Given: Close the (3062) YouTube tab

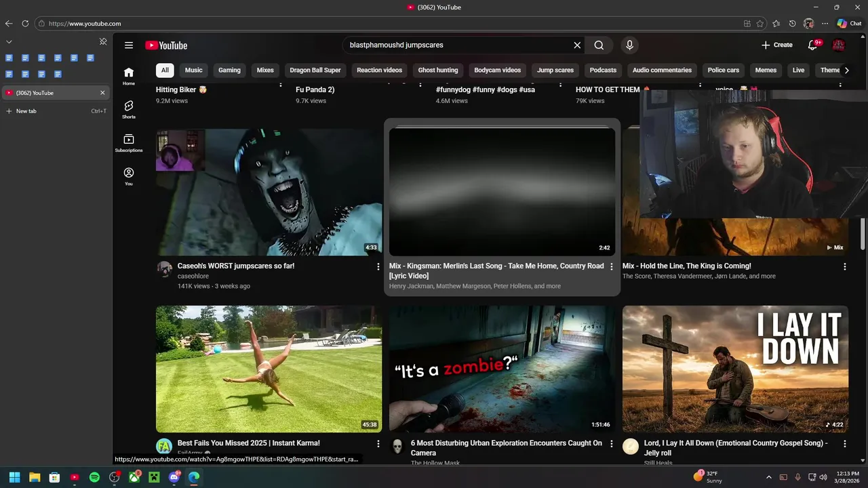Looking at the screenshot, I should tap(102, 93).
